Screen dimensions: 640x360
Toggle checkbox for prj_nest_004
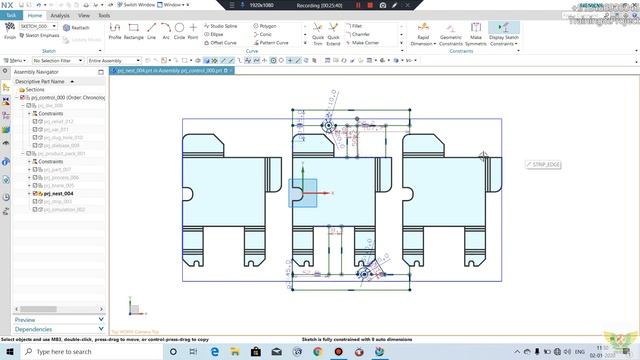click(35, 193)
